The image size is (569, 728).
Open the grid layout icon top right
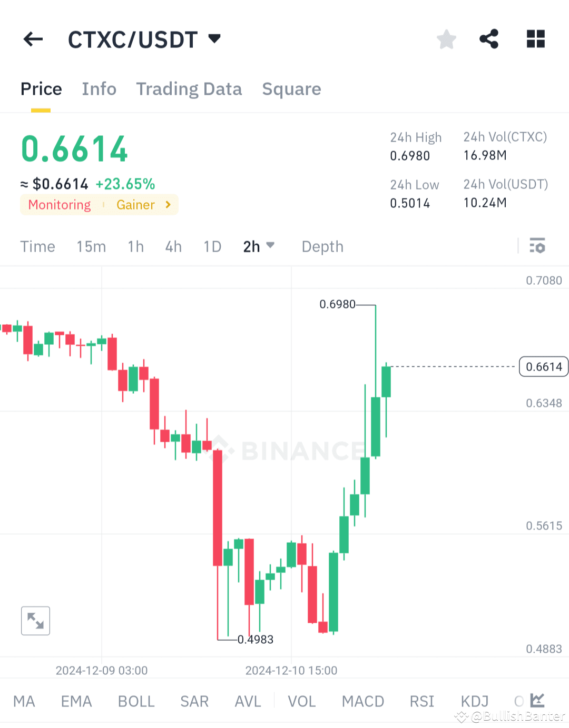coord(535,39)
